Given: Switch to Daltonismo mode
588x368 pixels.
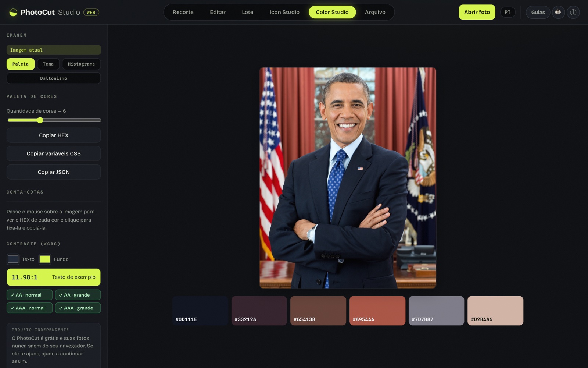Looking at the screenshot, I should pyautogui.click(x=54, y=78).
